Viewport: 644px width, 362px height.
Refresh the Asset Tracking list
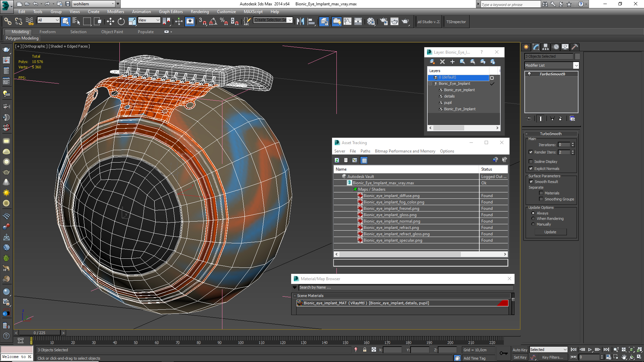[337, 160]
